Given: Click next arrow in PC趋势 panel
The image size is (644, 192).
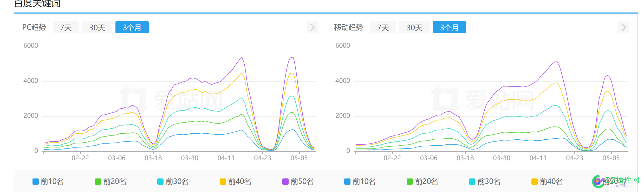Looking at the screenshot, I should (312, 27).
